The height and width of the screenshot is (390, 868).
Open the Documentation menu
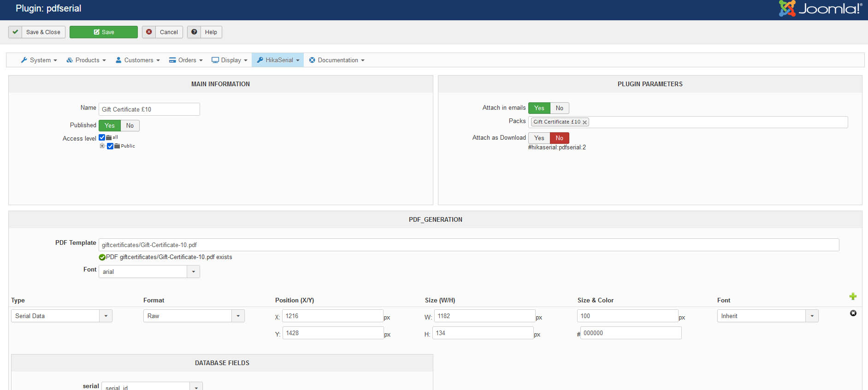[337, 60]
